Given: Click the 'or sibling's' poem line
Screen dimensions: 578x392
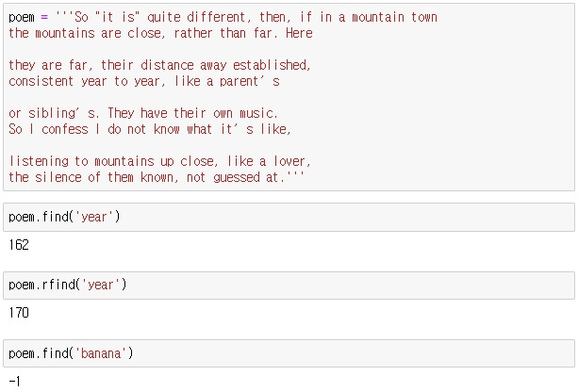Looking at the screenshot, I should [143, 113].
